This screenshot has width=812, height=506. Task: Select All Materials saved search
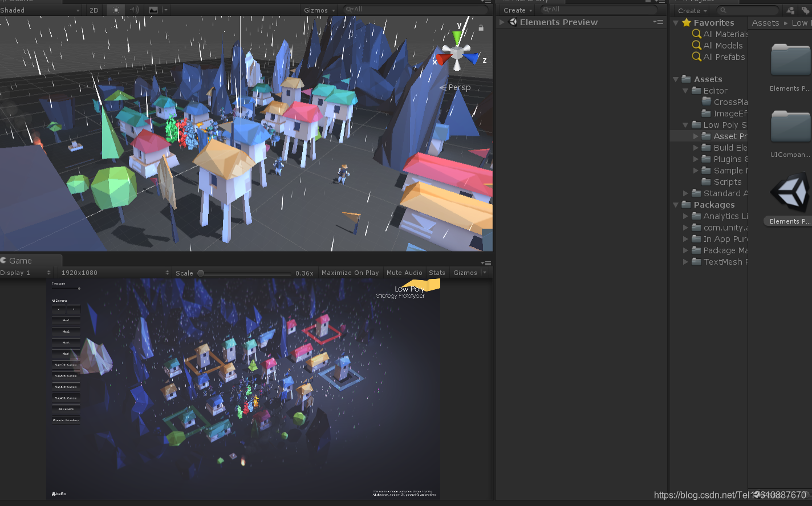(719, 34)
